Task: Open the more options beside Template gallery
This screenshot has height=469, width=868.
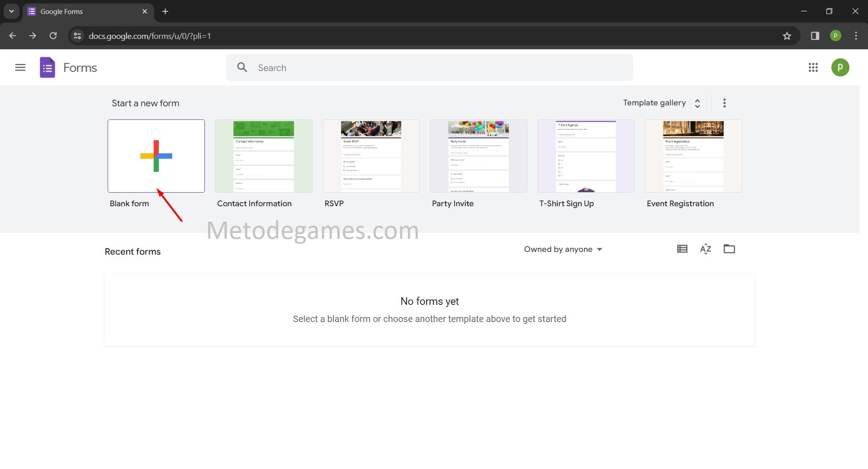Action: [x=724, y=103]
